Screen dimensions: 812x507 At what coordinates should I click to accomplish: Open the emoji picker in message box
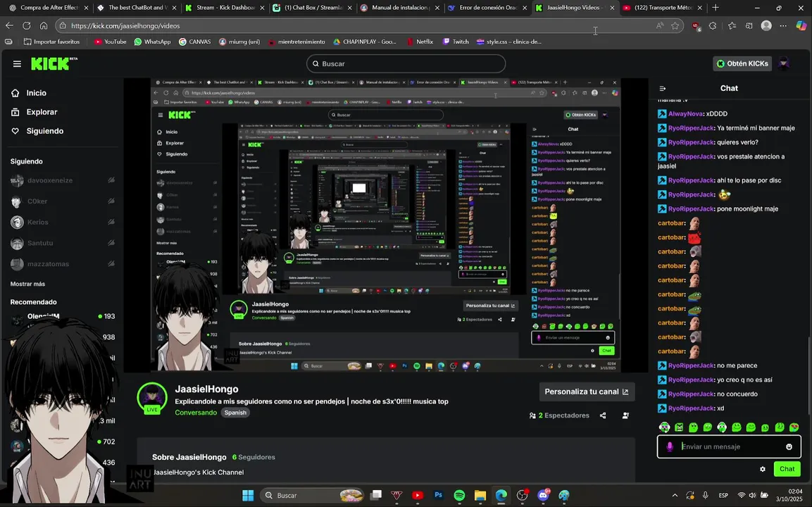(789, 446)
